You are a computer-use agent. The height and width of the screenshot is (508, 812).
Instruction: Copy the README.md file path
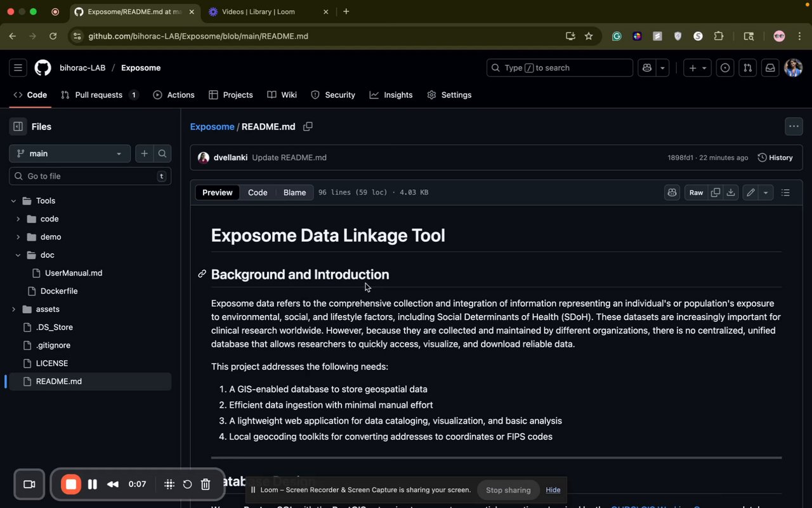pos(308,126)
